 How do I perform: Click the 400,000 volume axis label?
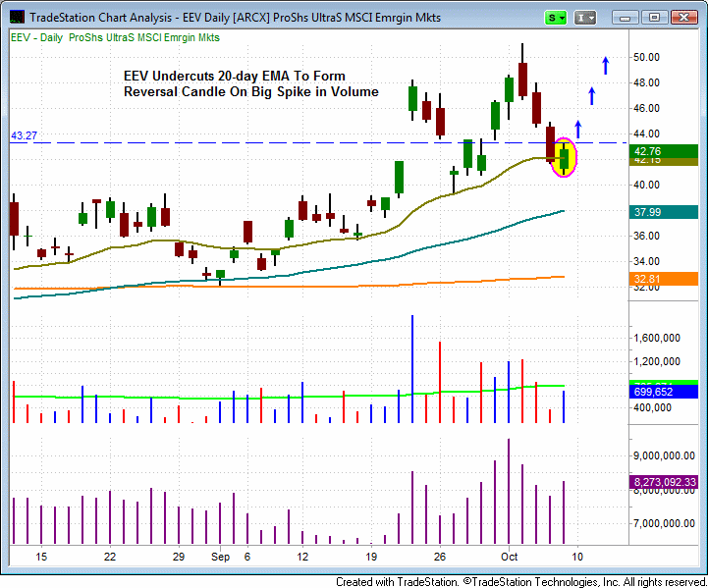pyautogui.click(x=652, y=407)
